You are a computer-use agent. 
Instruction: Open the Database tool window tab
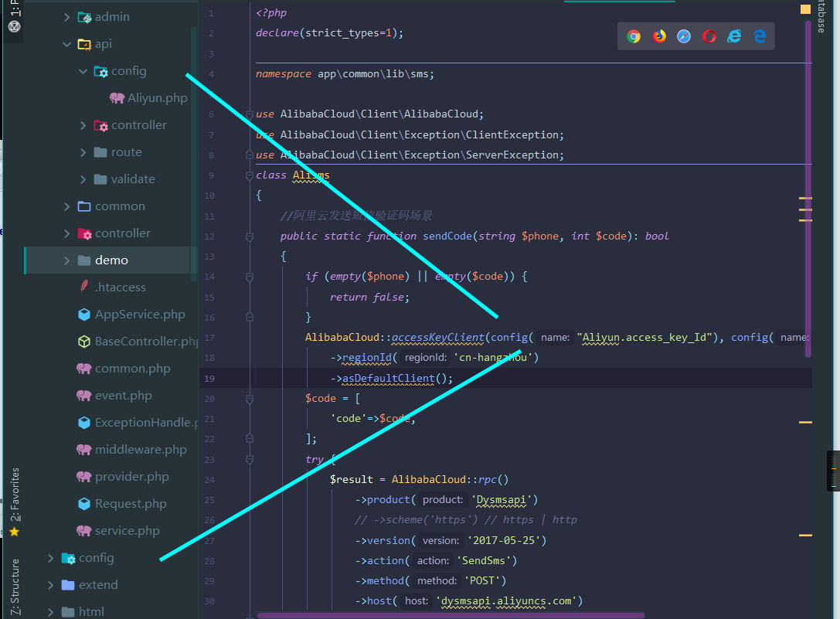coord(821,16)
